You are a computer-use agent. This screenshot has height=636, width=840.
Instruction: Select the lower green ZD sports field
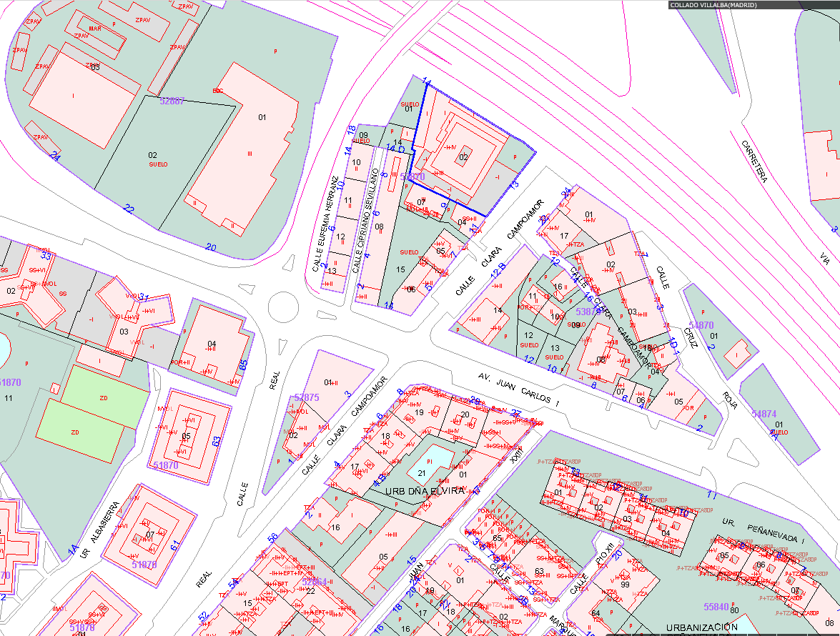[x=76, y=431]
